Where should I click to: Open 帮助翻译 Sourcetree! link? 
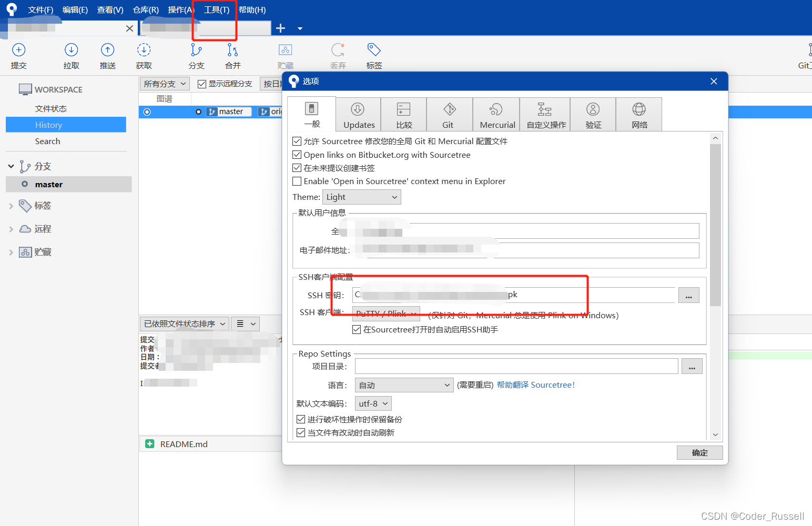pyautogui.click(x=535, y=385)
